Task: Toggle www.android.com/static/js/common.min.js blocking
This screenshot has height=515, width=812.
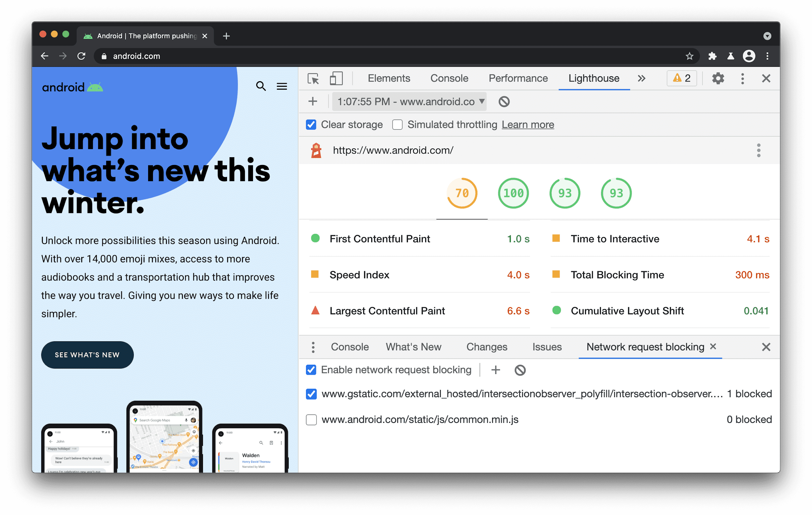Action: pos(311,419)
